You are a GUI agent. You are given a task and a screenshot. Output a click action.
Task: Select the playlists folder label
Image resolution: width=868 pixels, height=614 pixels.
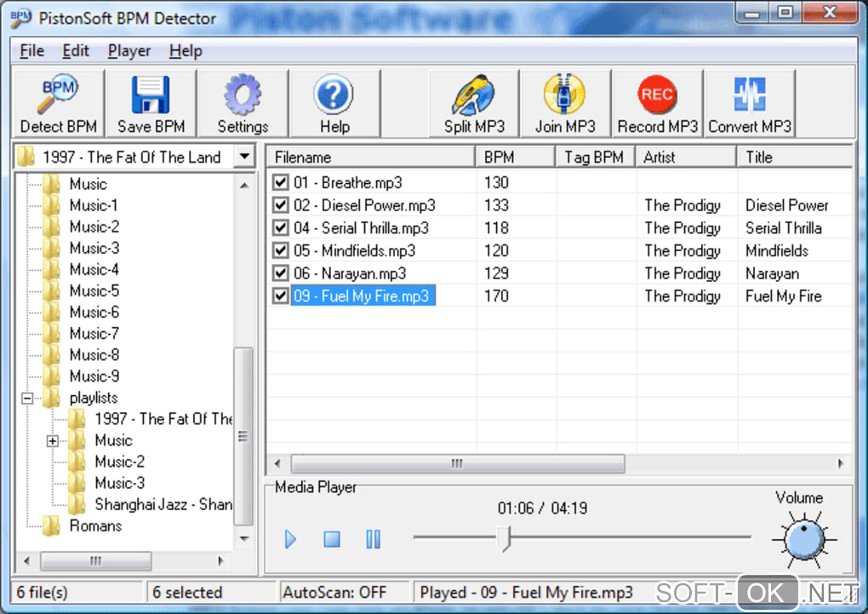coord(94,398)
